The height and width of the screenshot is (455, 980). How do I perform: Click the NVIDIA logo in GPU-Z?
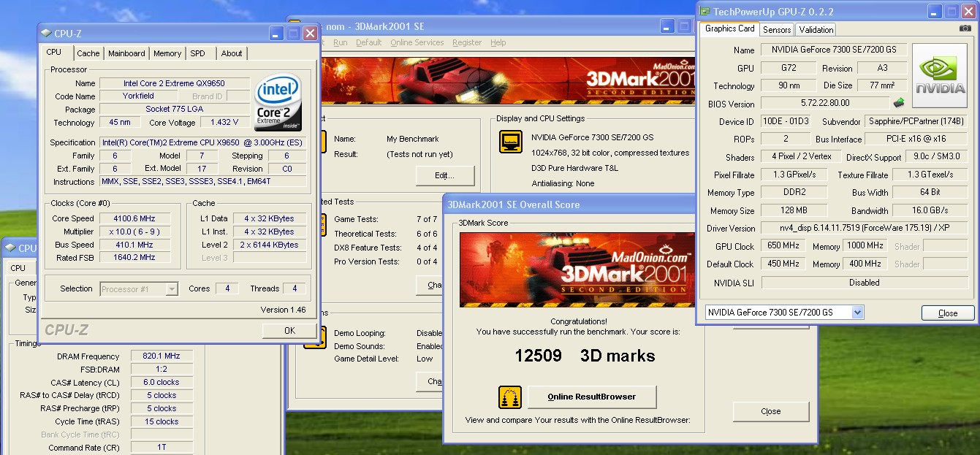(941, 76)
